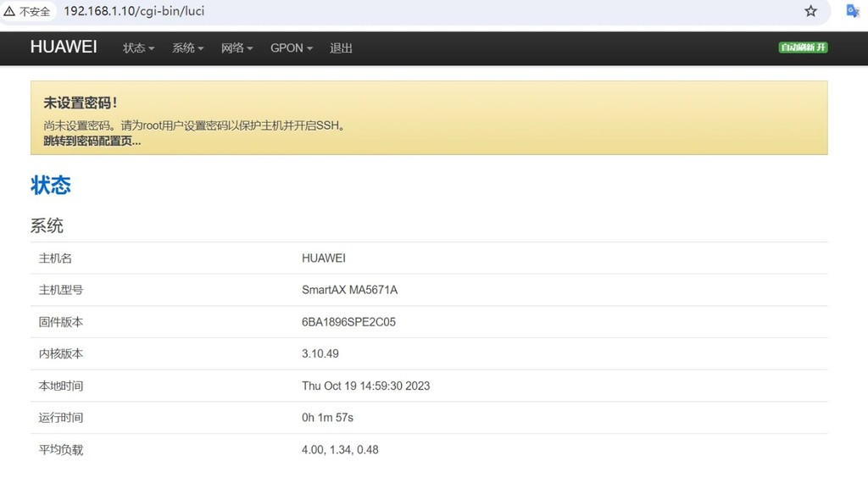Click the dropdown arrow beside GPON
This screenshot has height=500, width=868.
pyautogui.click(x=309, y=48)
